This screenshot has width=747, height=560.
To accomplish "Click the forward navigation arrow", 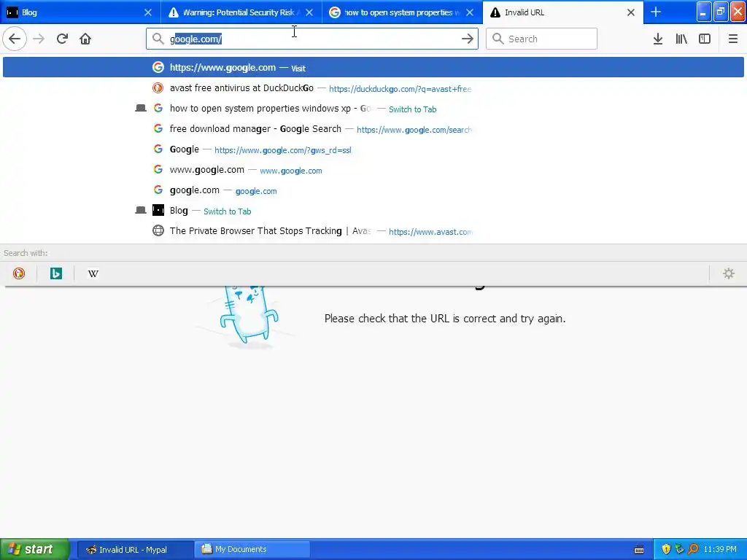I will [39, 39].
